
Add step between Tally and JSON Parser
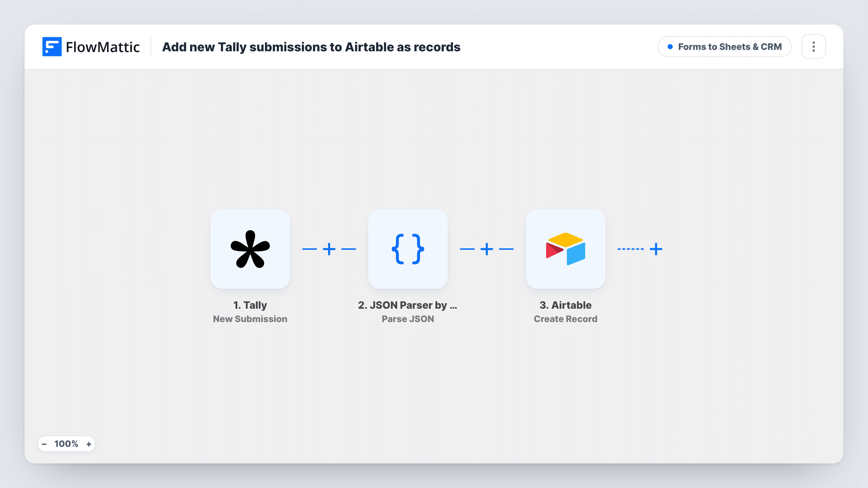point(329,249)
